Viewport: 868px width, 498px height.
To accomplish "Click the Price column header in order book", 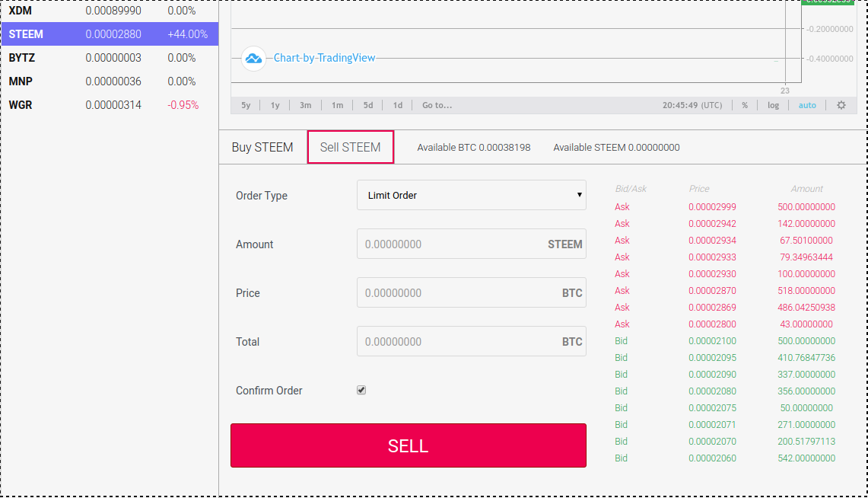I will coord(699,189).
